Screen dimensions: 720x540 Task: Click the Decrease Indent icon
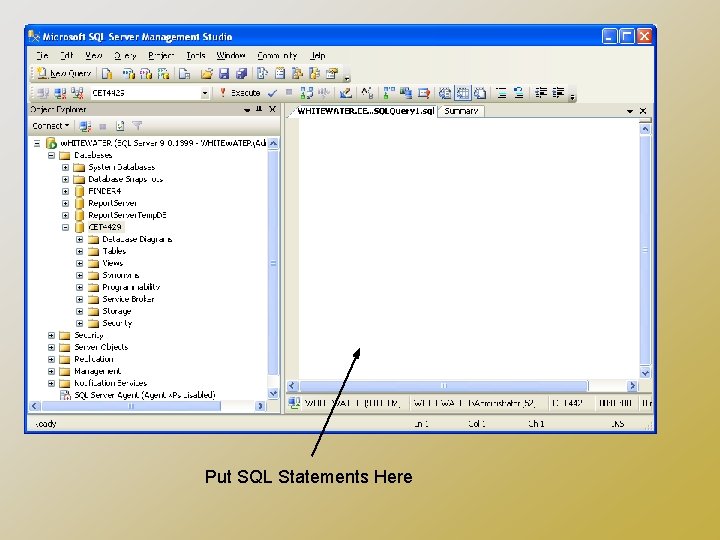(540, 93)
